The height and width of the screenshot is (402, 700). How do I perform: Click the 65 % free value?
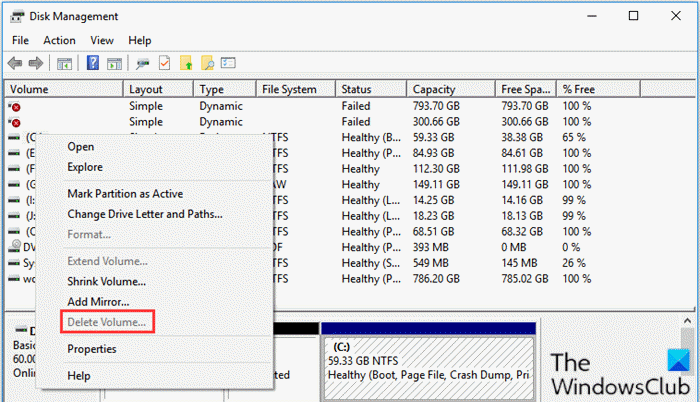point(574,138)
